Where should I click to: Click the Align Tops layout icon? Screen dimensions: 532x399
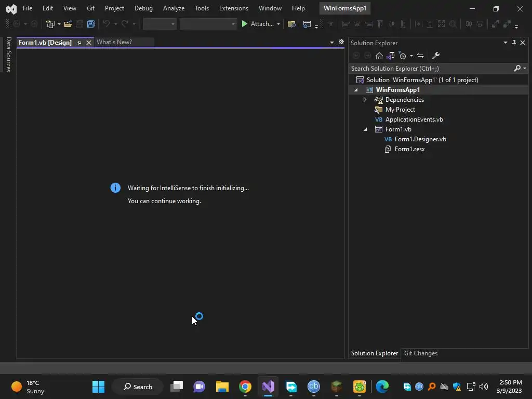[380, 24]
